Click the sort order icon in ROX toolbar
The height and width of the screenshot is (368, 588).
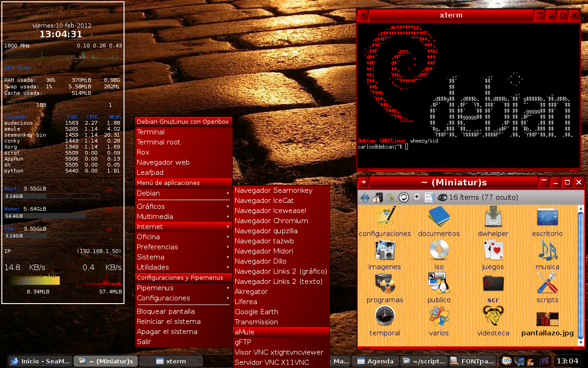(430, 197)
